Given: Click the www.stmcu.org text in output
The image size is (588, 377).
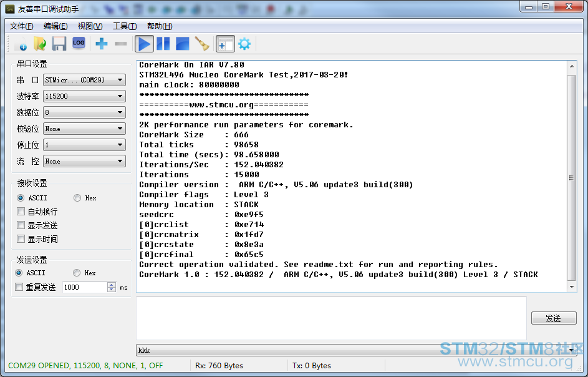Looking at the screenshot, I should [221, 105].
